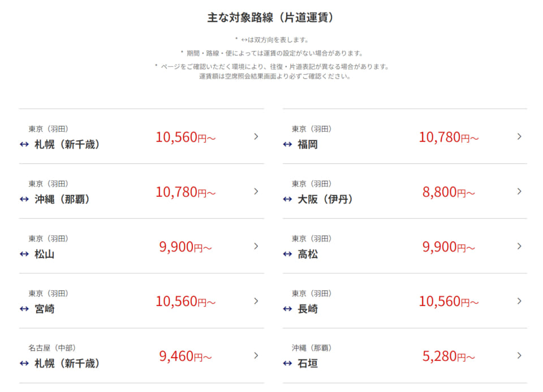Expand chevron on 東京–大阪（伊丹） row

click(519, 191)
